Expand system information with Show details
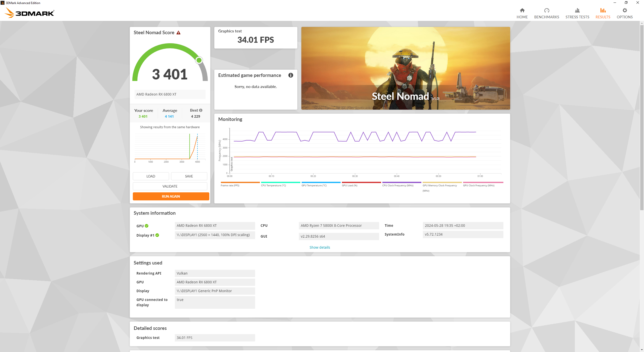The image size is (644, 352). tap(319, 247)
